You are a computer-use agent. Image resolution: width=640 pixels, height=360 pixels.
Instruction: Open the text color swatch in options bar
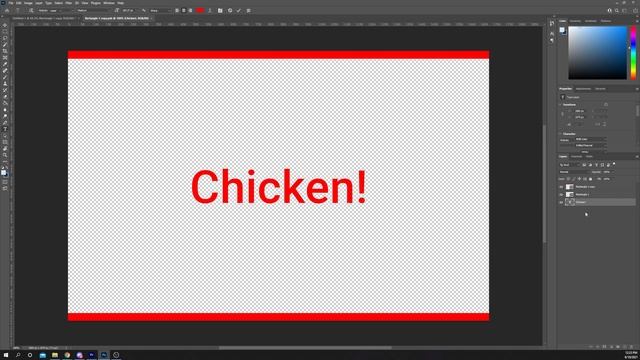(x=200, y=11)
